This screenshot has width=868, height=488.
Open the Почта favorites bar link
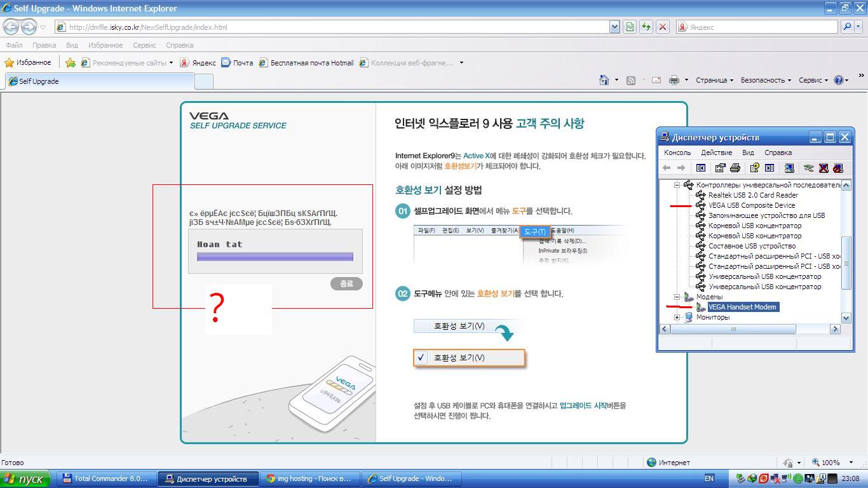click(x=237, y=62)
